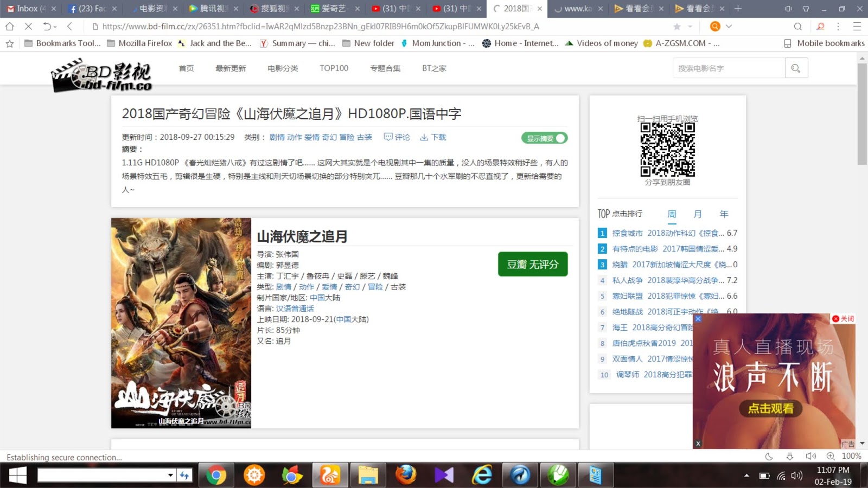868x488 pixels.
Task: Click the volume icon in system tray
Action: coord(796,476)
